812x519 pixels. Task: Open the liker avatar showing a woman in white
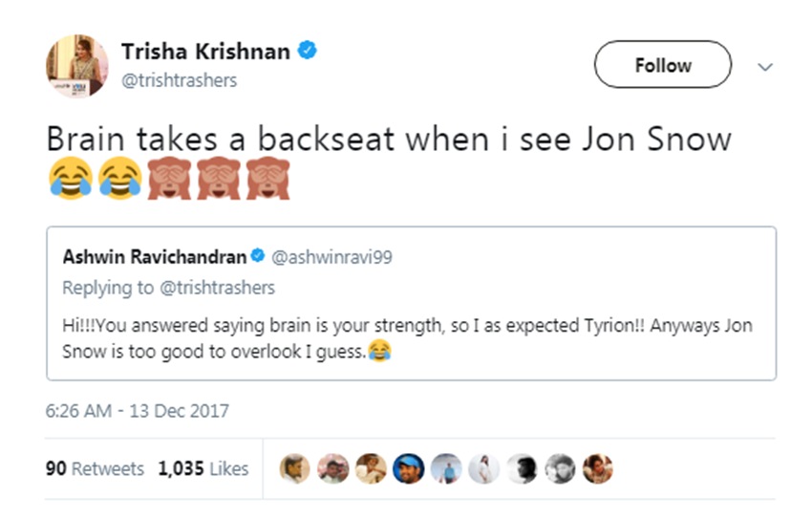pos(483,468)
